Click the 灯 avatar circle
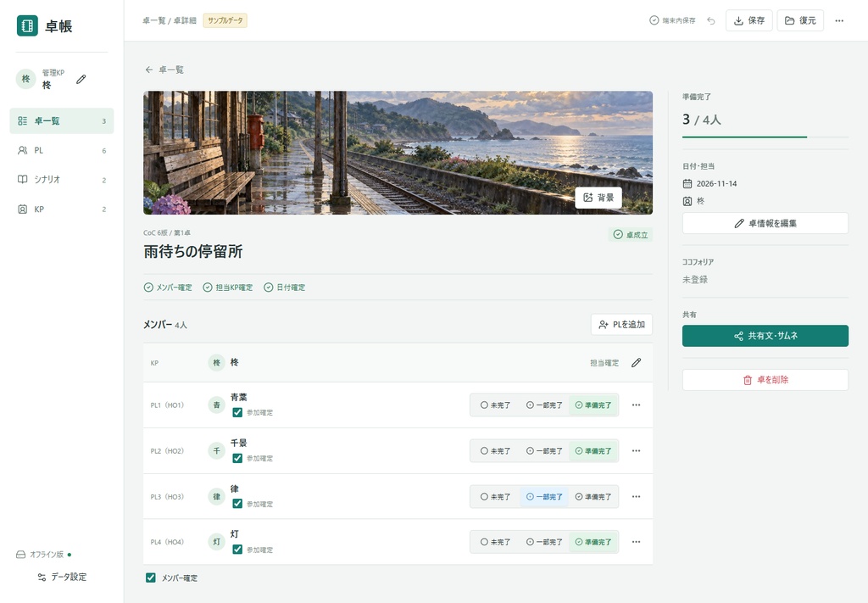Viewport: 868px width, 603px height. tap(216, 542)
